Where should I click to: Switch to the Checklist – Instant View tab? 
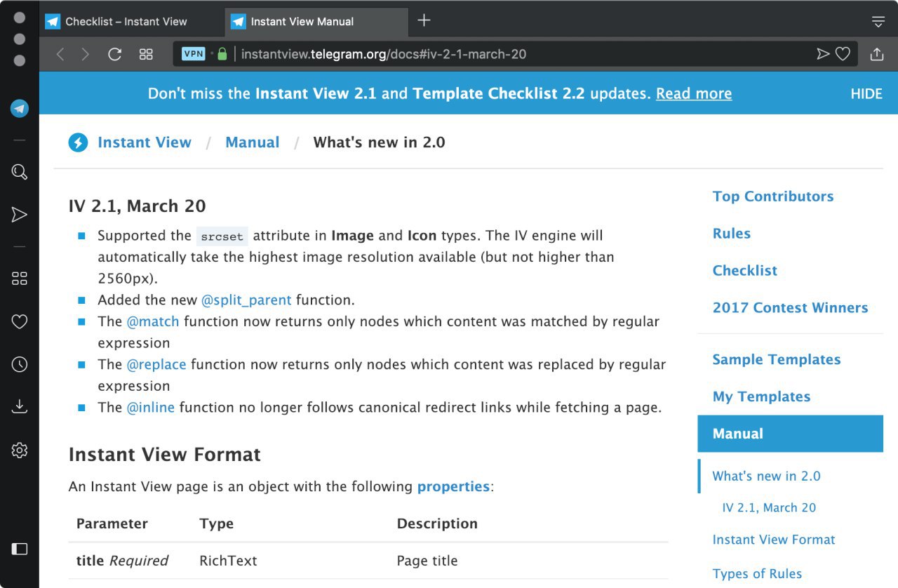coord(126,22)
